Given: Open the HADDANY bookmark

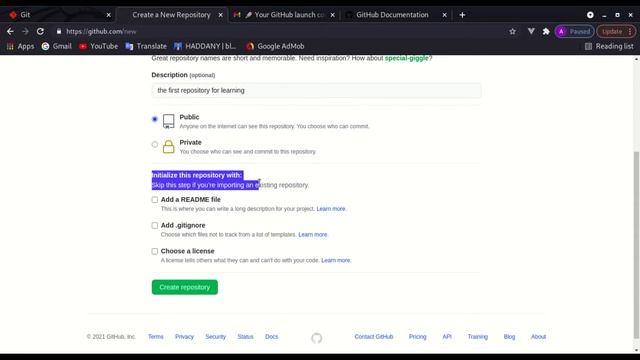Looking at the screenshot, I should [205, 46].
